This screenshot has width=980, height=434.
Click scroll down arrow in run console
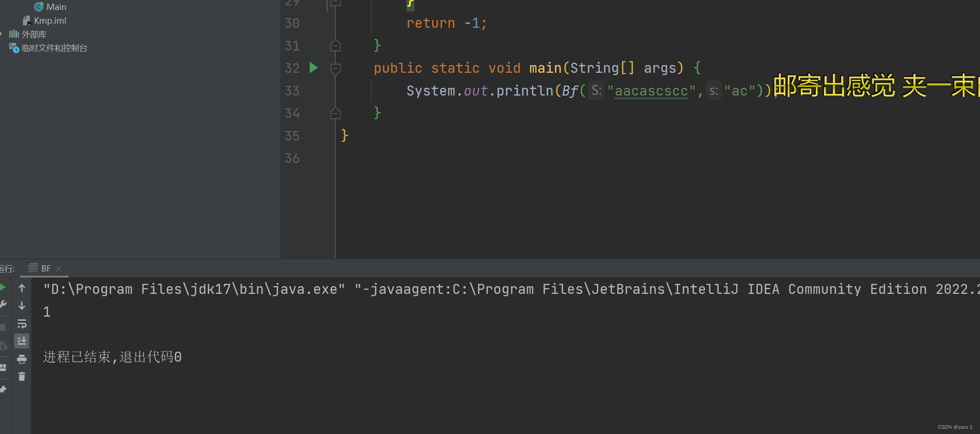22,306
